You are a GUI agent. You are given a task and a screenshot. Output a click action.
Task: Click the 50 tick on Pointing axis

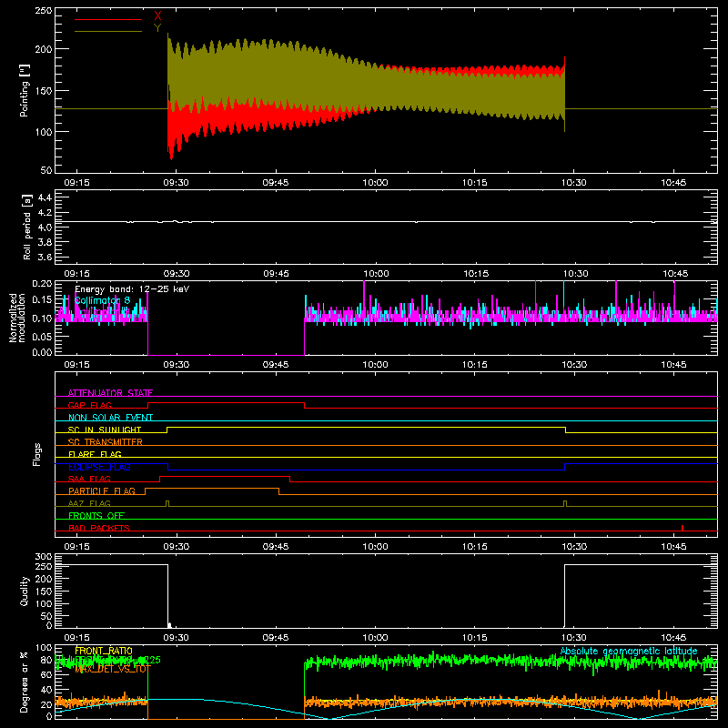[x=46, y=170]
